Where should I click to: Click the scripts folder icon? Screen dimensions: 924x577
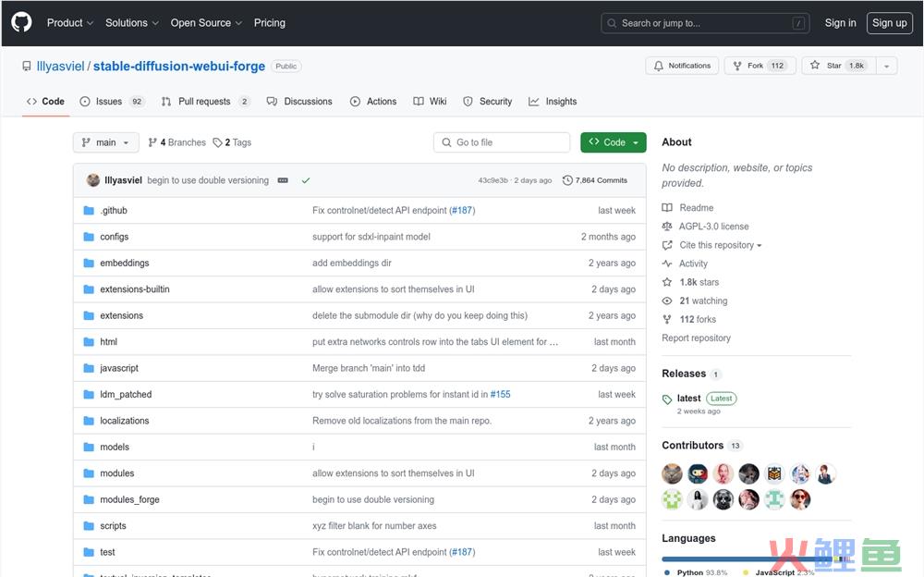point(89,525)
